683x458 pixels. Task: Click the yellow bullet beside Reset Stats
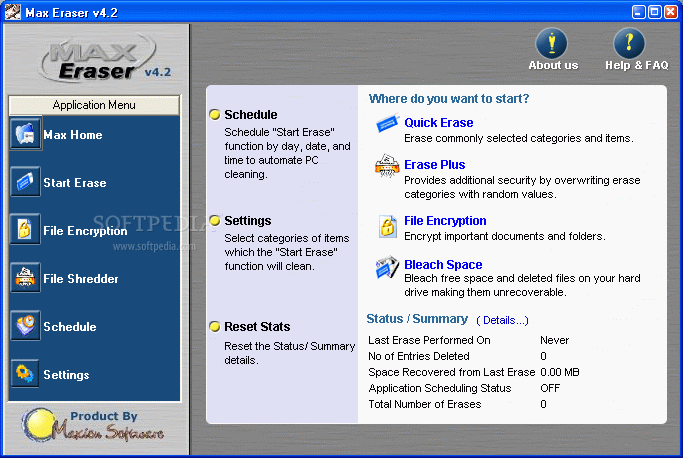tap(215, 326)
